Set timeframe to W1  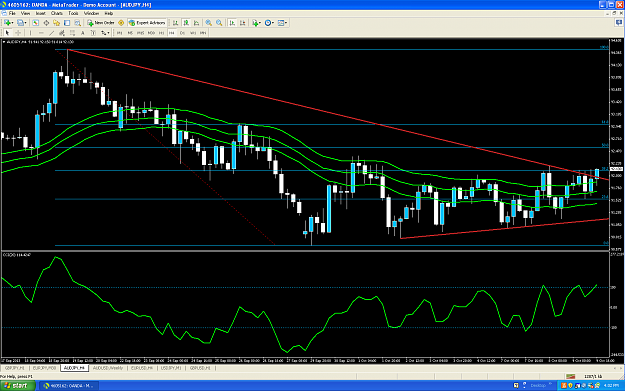coord(193,33)
